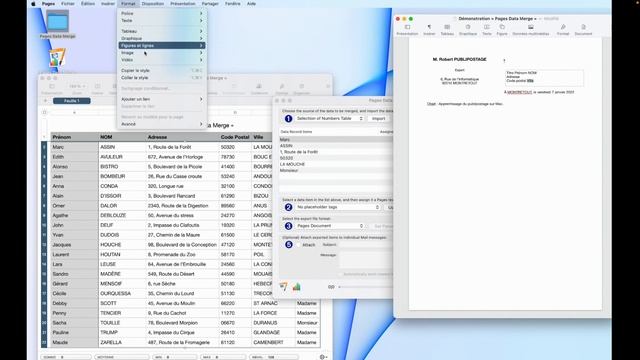The width and height of the screenshot is (640, 360).
Task: Open the Vidéo submenu in Format menu
Action: (162, 60)
